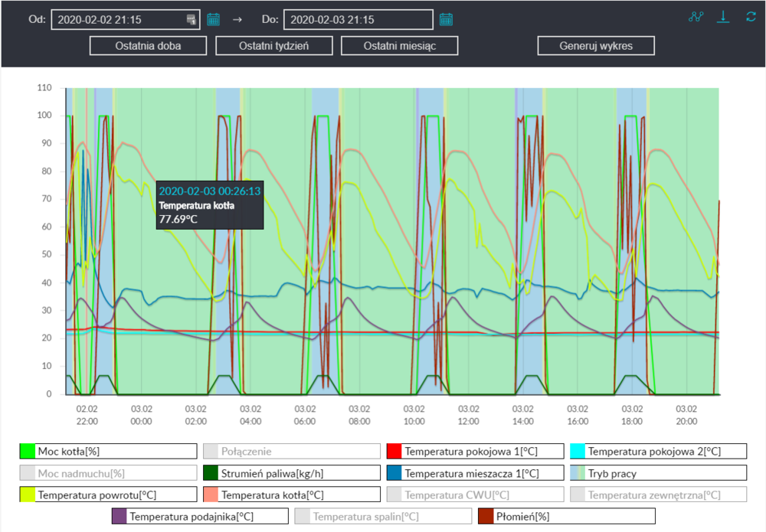Viewport: 766px width, 532px height.
Task: Select the Ostatni tydzień range
Action: (274, 46)
